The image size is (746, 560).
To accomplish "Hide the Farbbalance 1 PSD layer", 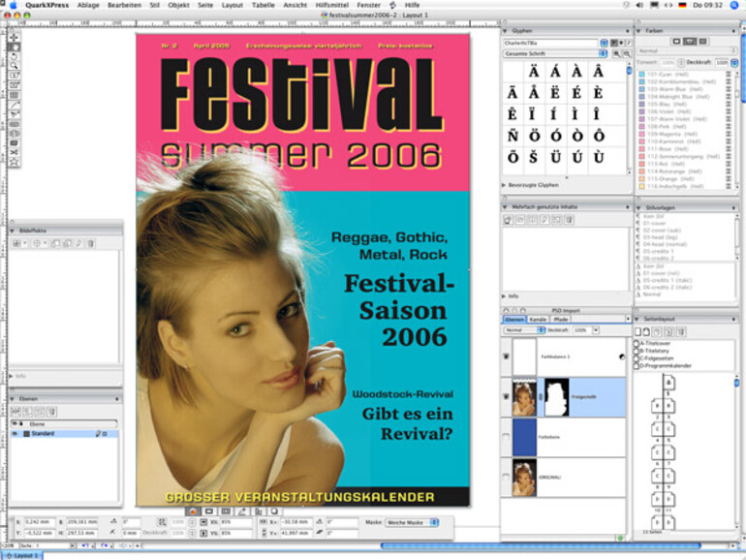I will pyautogui.click(x=506, y=357).
